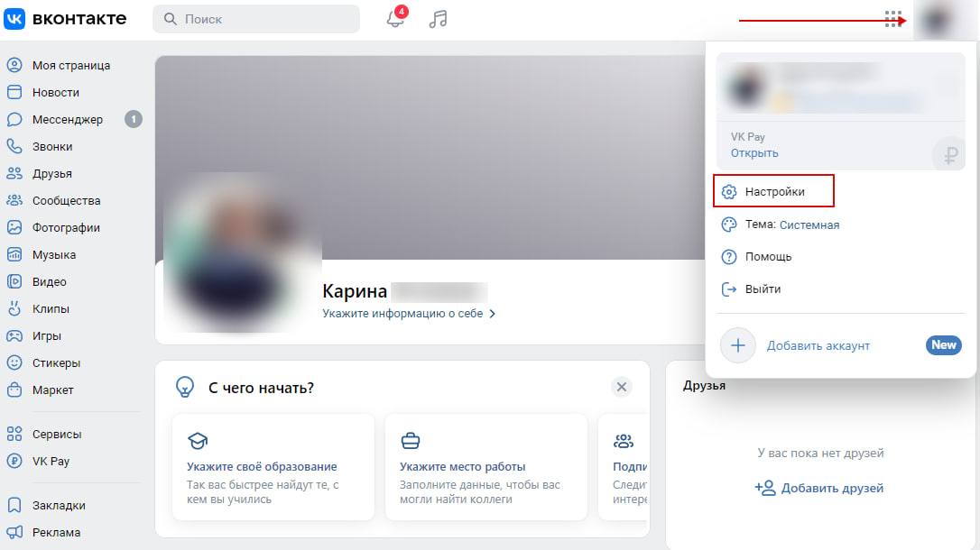This screenshot has height=550, width=980.
Task: Click the Тема palette icon
Action: 729,225
